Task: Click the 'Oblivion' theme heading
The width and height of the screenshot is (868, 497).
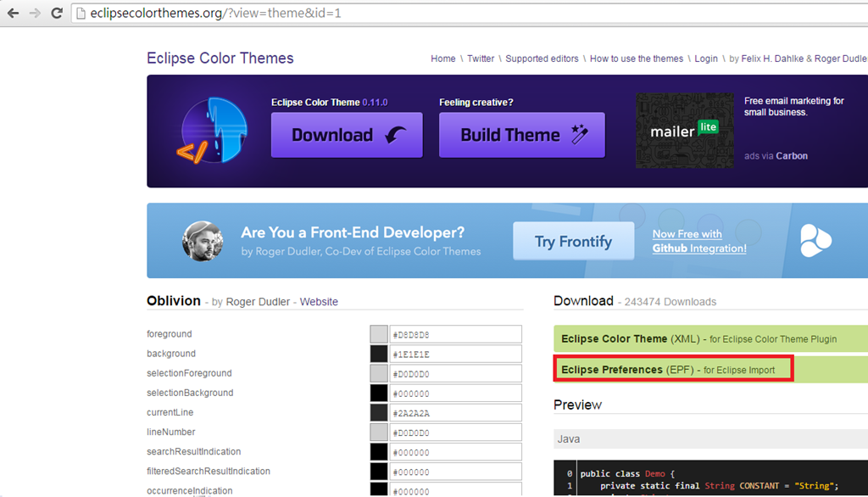Action: tap(173, 301)
